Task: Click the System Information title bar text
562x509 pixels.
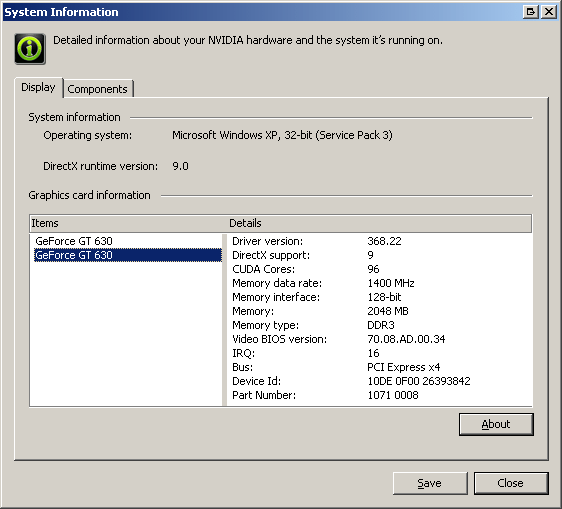Action: 61,12
